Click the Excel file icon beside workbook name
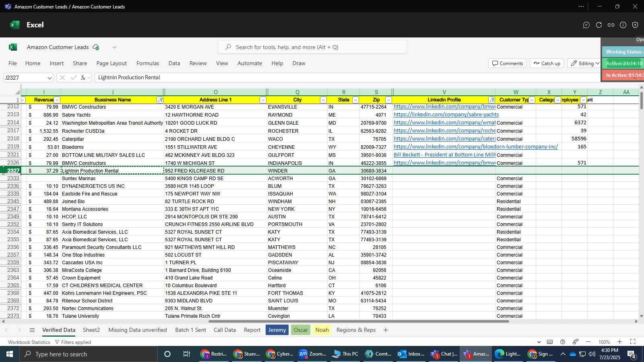This screenshot has width=644, height=362. click(13, 47)
